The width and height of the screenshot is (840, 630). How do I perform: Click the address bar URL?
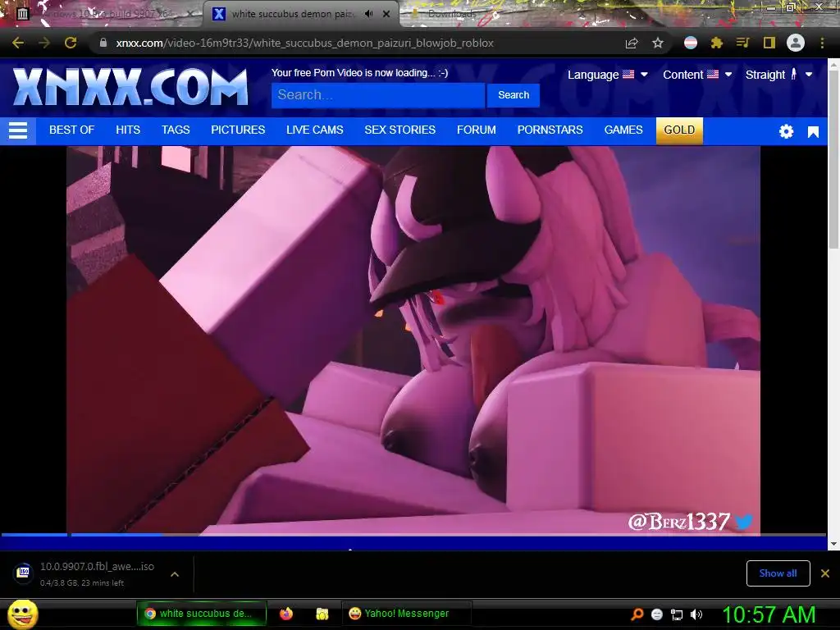click(x=305, y=43)
